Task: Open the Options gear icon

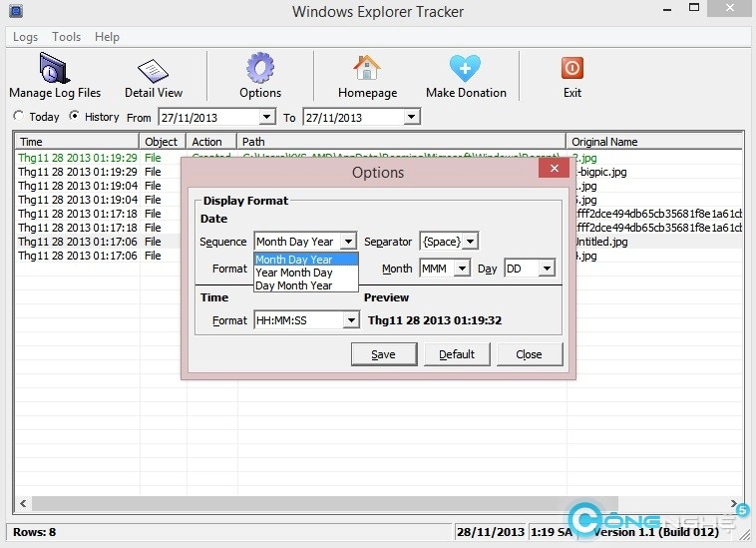Action: 260,68
